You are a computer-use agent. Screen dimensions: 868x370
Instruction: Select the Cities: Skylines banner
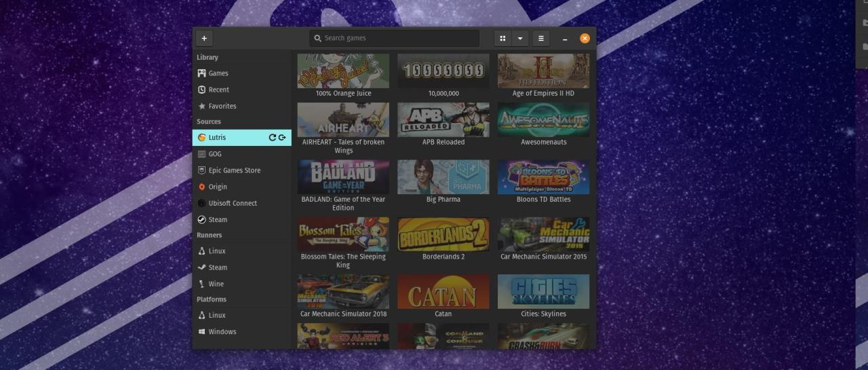pyautogui.click(x=543, y=291)
